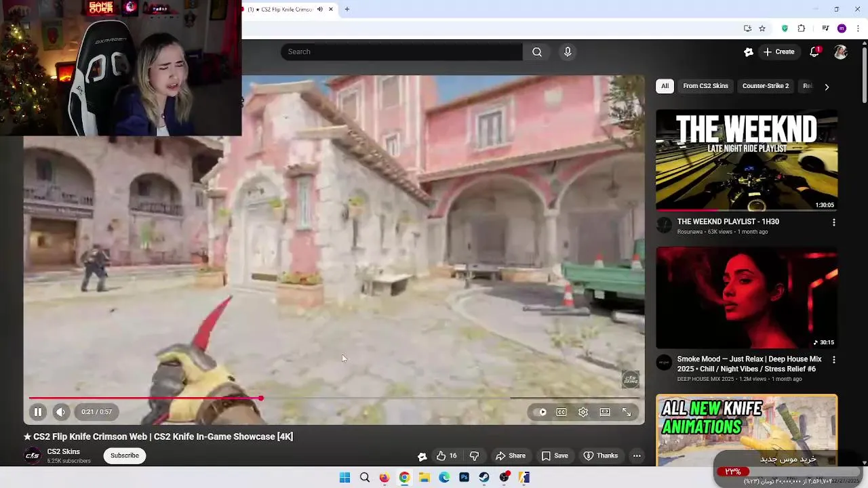868x488 pixels.
Task: Open 'Smoke Mood — Just Relax' title link
Action: pos(749,364)
